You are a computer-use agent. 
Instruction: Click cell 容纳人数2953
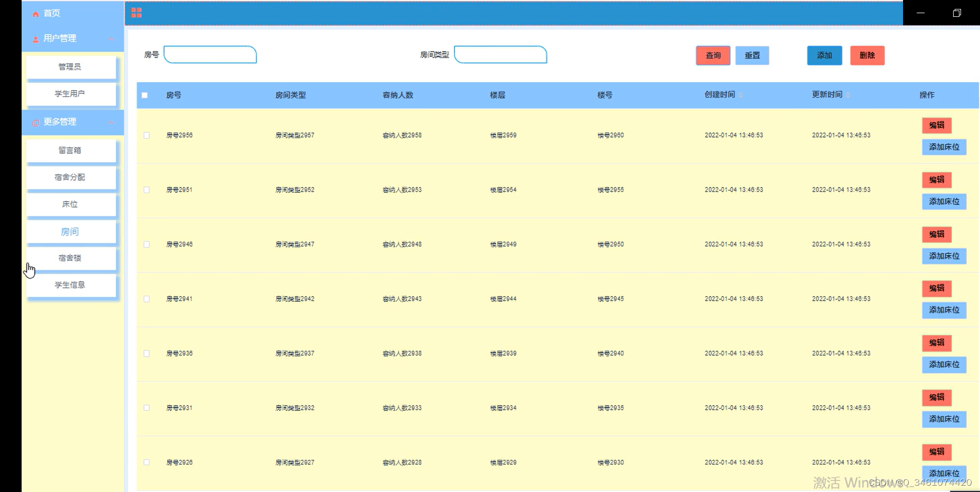pos(402,190)
